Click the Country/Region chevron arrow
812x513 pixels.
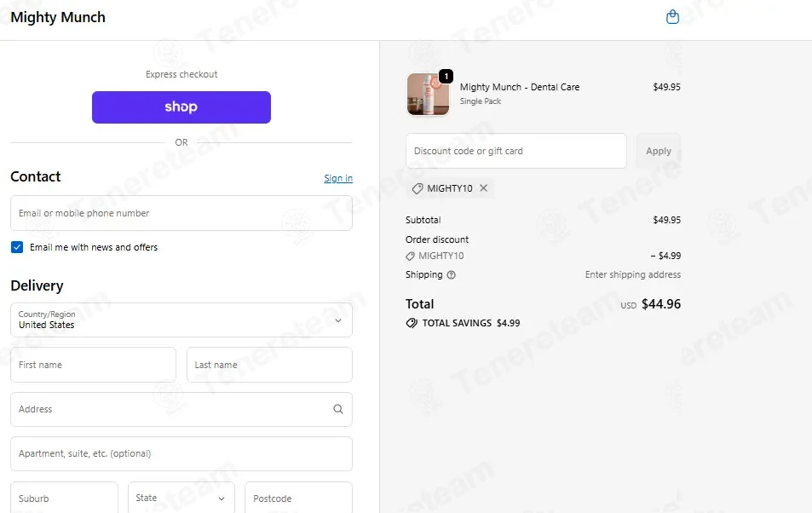coord(338,320)
